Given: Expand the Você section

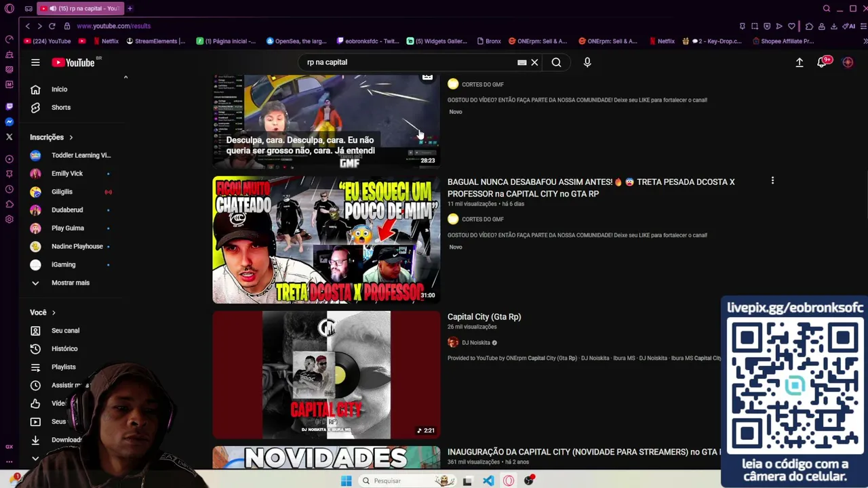Looking at the screenshot, I should [x=43, y=312].
